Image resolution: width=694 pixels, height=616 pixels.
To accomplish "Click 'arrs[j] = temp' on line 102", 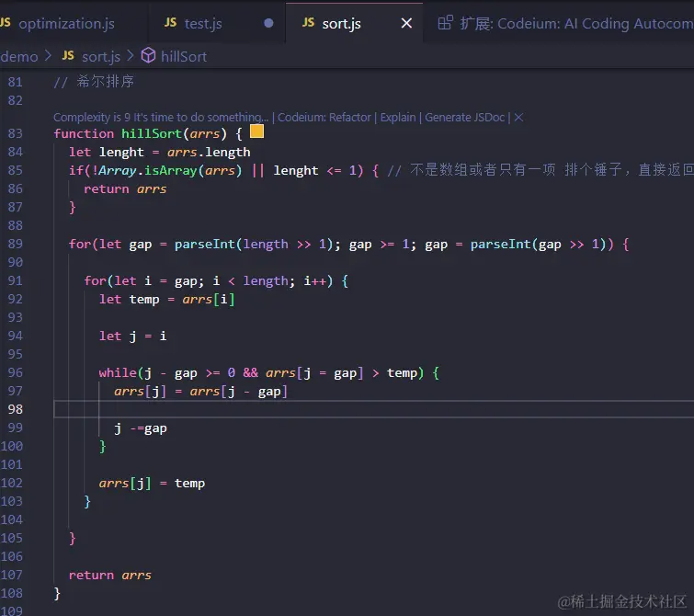I will (152, 483).
